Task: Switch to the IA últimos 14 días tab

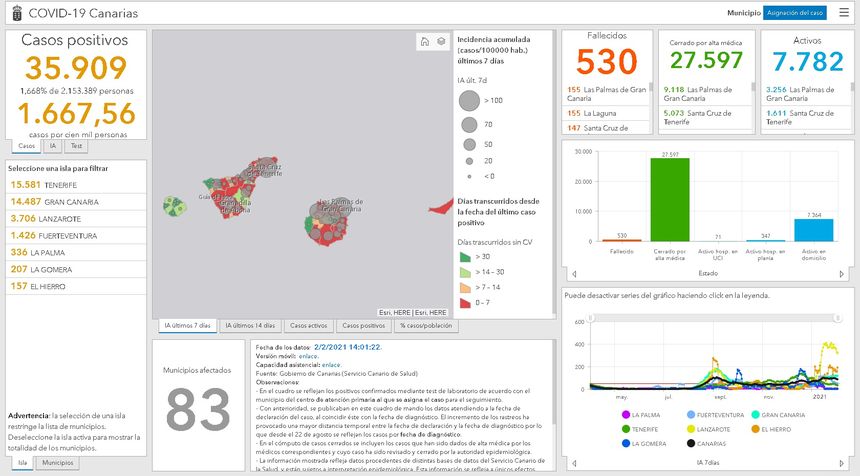Action: point(250,326)
